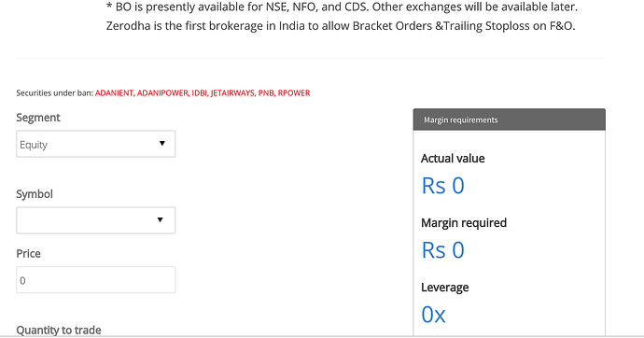644x338 pixels.
Task: Choose RPOWER from the banned securities
Action: [x=294, y=93]
